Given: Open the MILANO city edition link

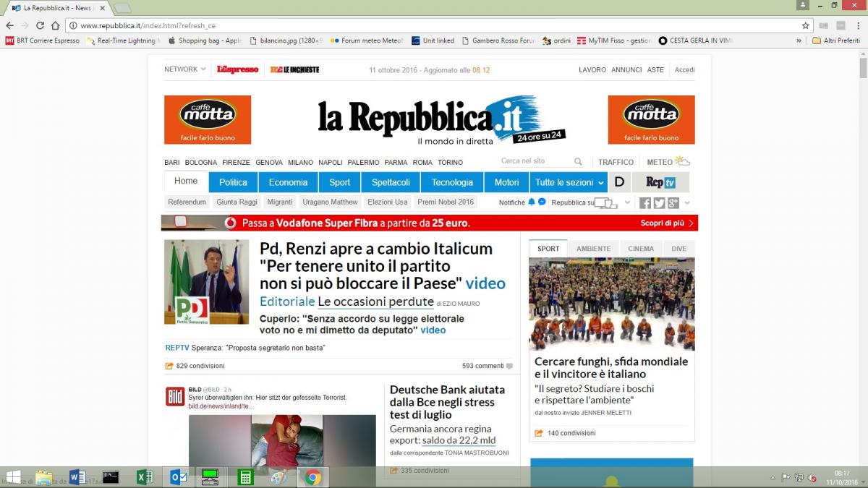Looking at the screenshot, I should click(x=300, y=163).
